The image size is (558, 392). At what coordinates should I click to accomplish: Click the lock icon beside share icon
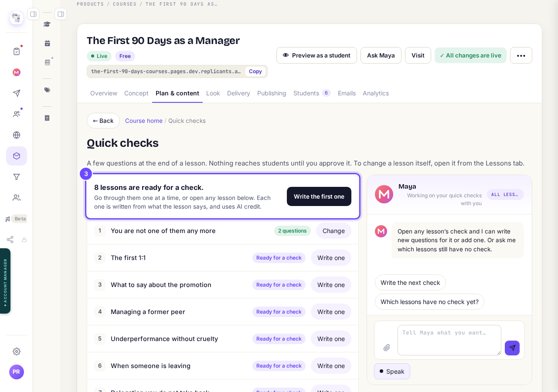click(x=24, y=240)
